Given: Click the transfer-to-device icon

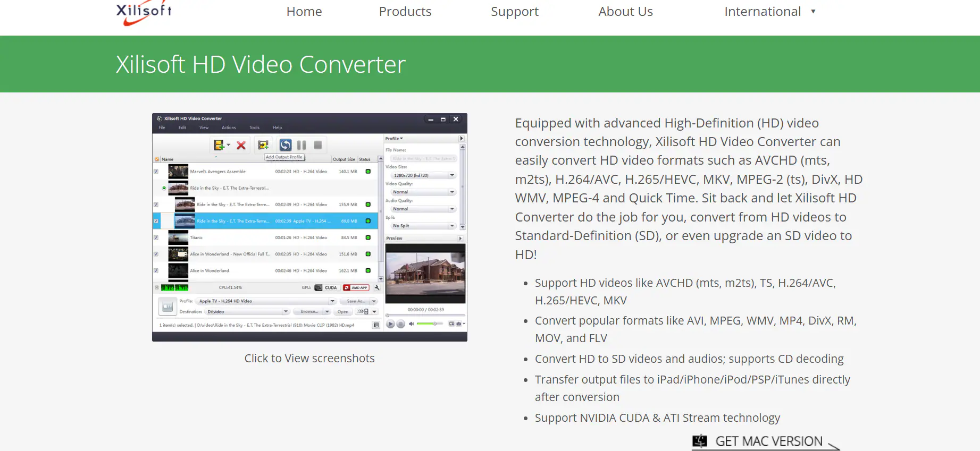Looking at the screenshot, I should pos(363,312).
